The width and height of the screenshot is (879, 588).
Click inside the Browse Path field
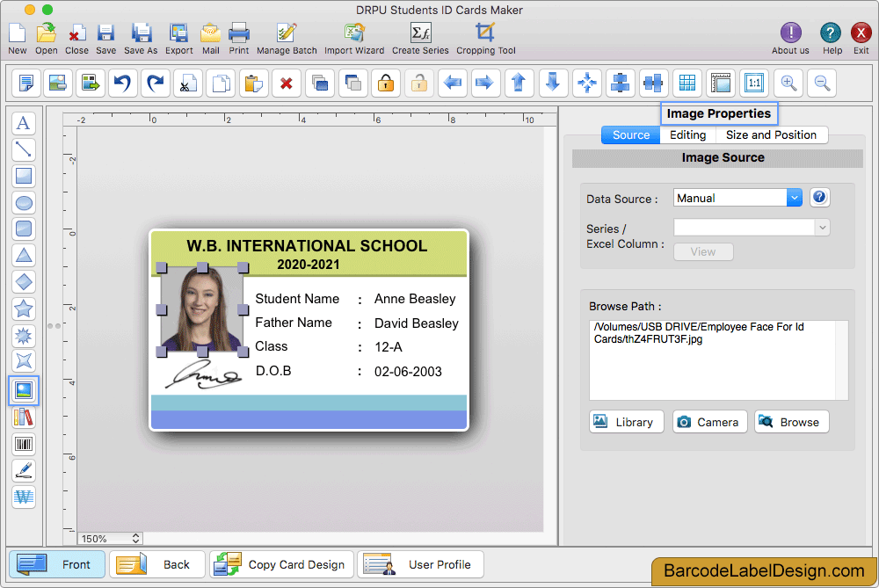pos(718,360)
